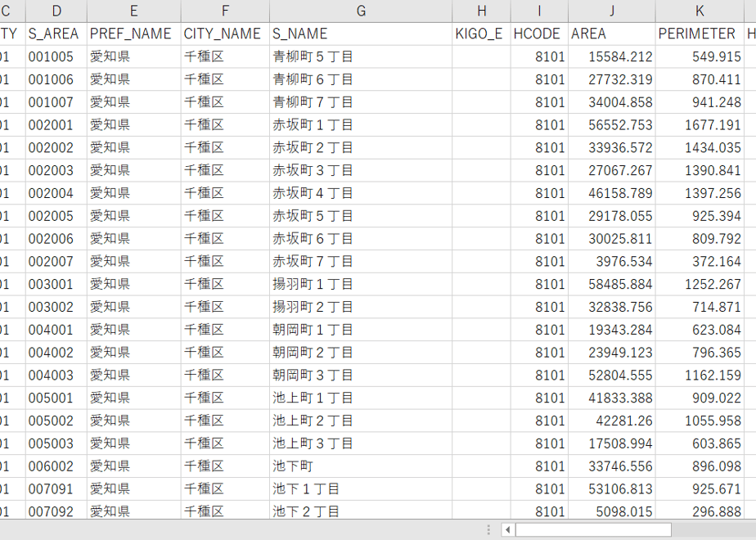Click the HCODE header cell
The image size is (756, 540).
point(539,34)
